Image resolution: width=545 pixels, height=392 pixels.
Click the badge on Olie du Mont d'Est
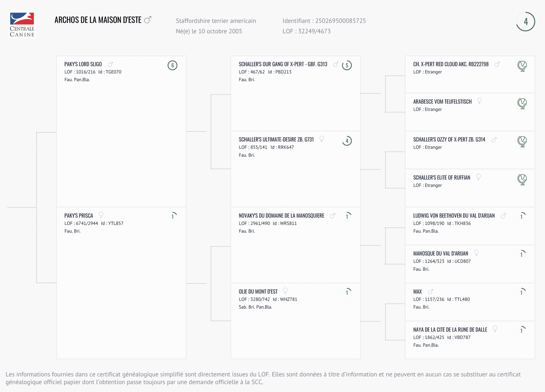pyautogui.click(x=347, y=292)
